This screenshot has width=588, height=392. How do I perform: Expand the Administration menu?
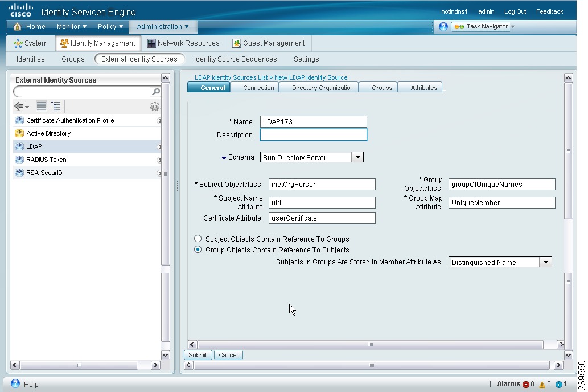(162, 27)
